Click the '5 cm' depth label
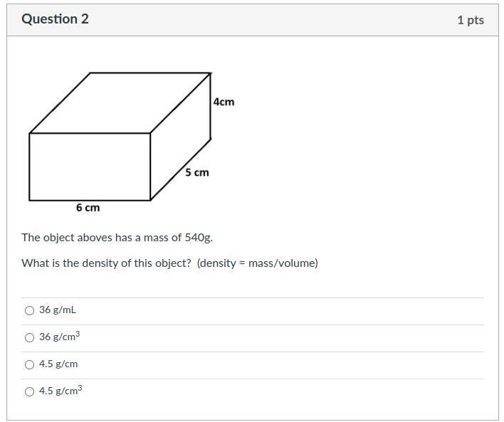The image size is (504, 422). pyautogui.click(x=197, y=173)
